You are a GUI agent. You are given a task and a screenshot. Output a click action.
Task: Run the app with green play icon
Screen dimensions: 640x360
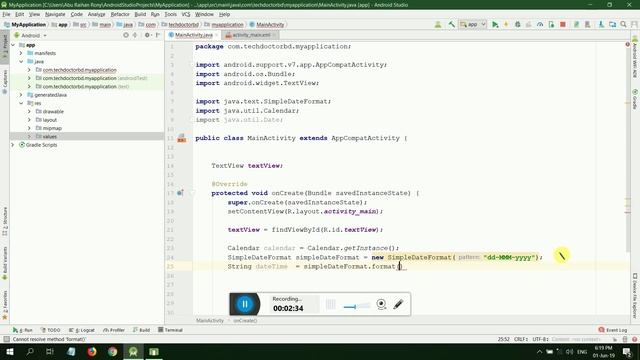(495, 24)
